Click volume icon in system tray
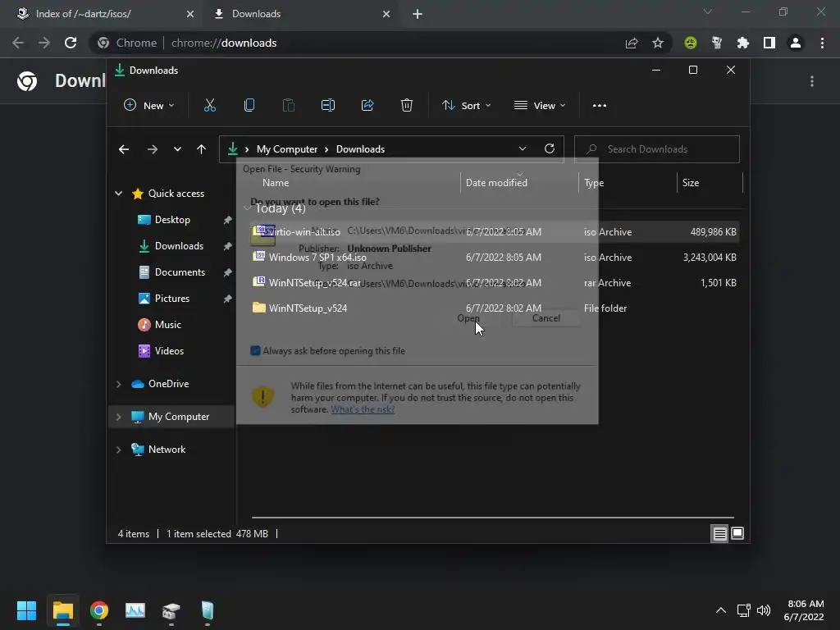 click(764, 610)
